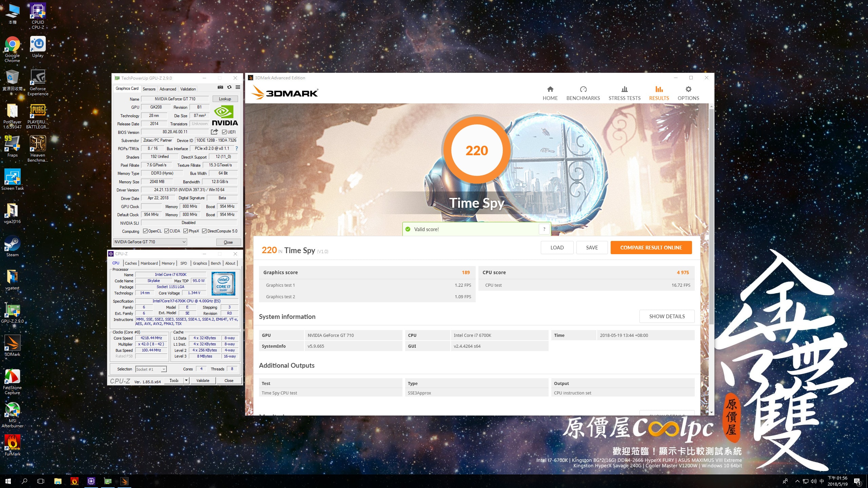Open Screen Task desktop shortcut
The width and height of the screenshot is (868, 488).
(x=12, y=180)
